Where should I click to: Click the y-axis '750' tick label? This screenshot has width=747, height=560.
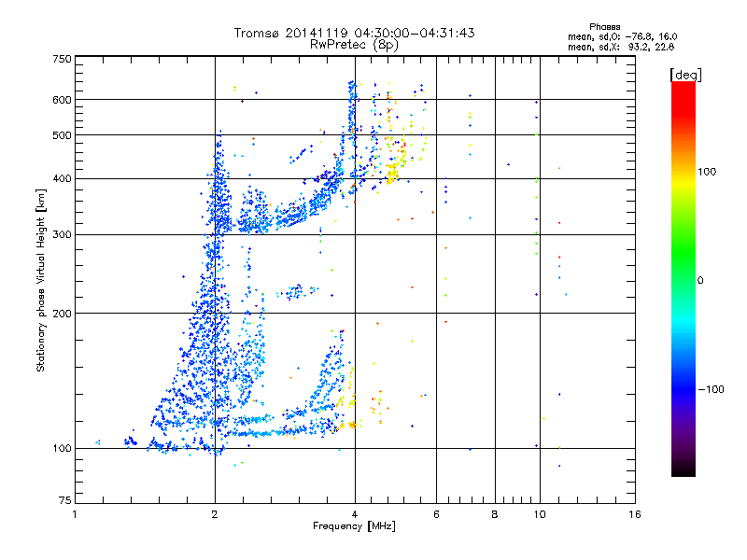[62, 59]
